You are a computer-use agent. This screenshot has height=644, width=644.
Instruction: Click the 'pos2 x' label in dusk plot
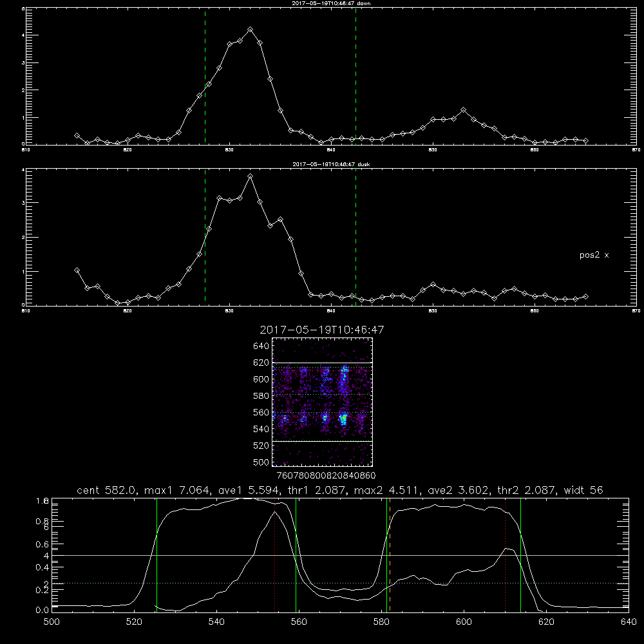tap(594, 255)
